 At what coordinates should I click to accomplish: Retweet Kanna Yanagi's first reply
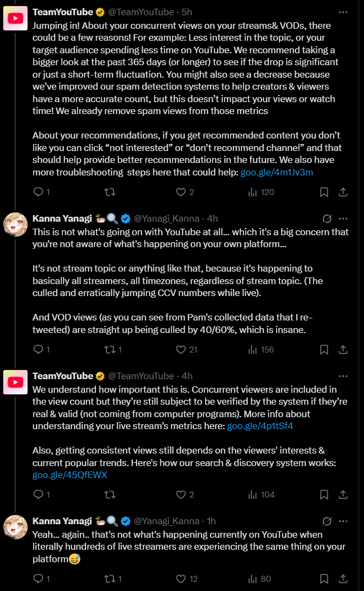click(x=109, y=350)
